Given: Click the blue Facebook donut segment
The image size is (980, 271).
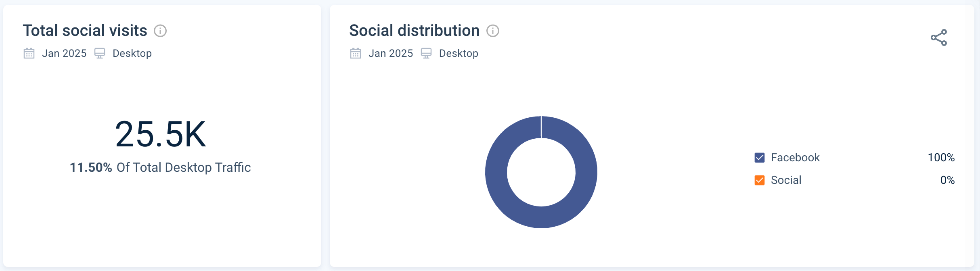Looking at the screenshot, I should (x=541, y=220).
